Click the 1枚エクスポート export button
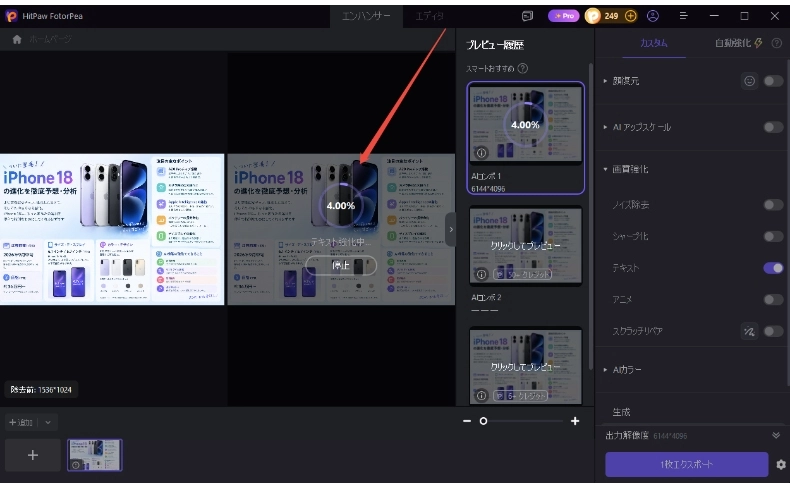790x488 pixels. coord(686,464)
